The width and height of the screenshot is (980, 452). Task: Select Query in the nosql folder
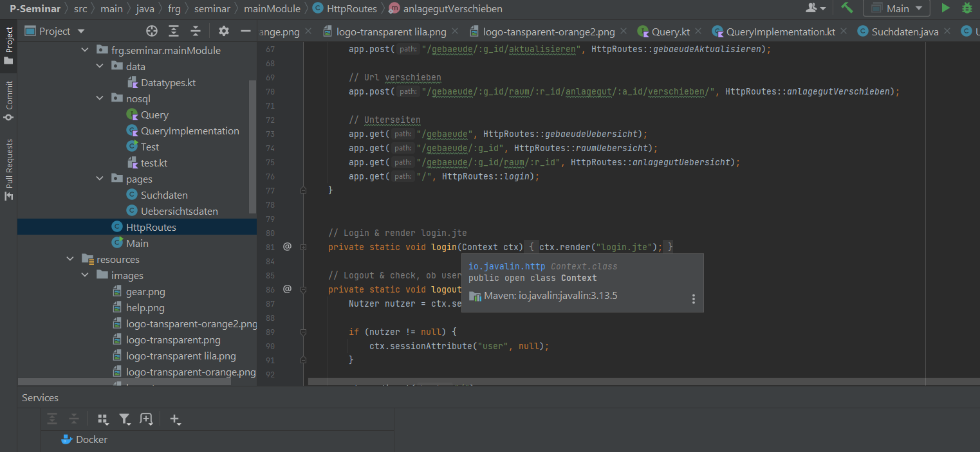tap(147, 114)
